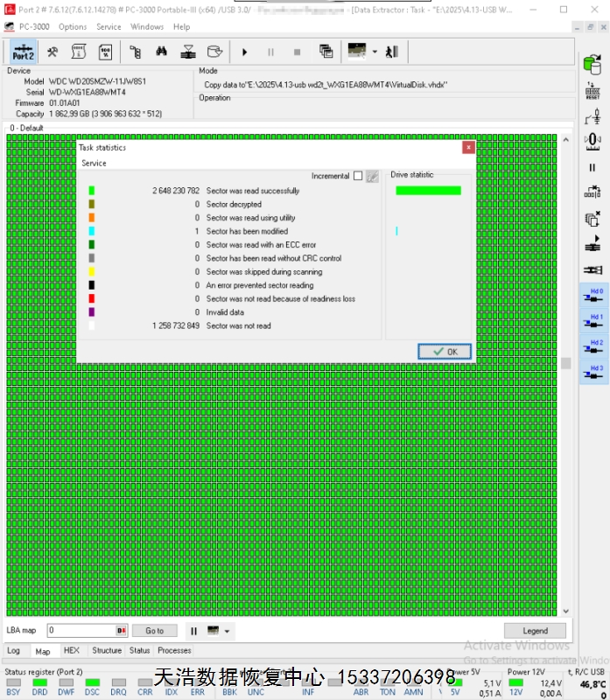
Task: Expand the map view dropdown in toolbar
Action: [375, 52]
